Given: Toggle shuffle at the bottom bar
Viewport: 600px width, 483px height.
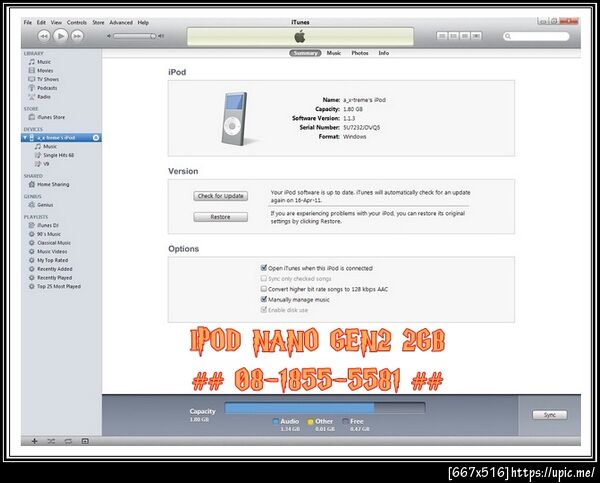Looking at the screenshot, I should [x=51, y=441].
